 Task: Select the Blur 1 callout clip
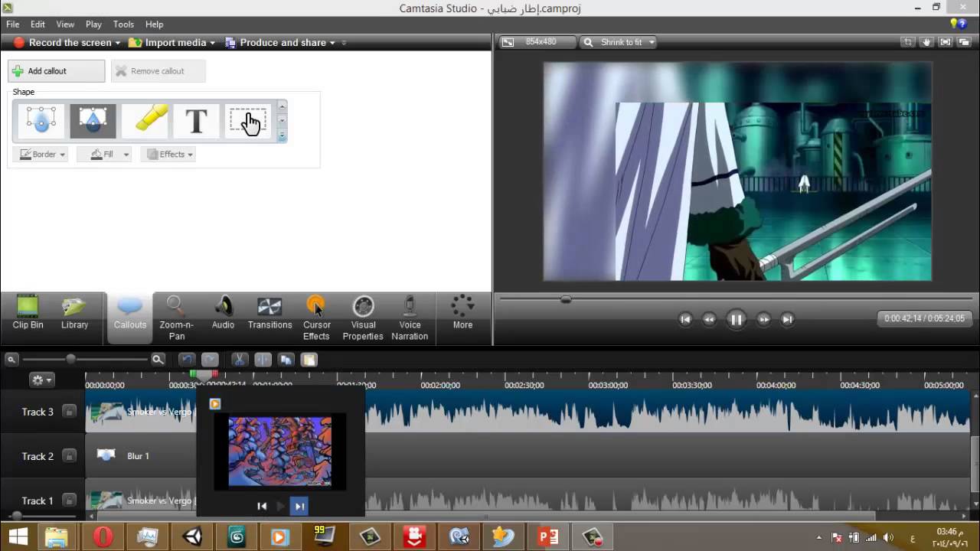tap(141, 456)
